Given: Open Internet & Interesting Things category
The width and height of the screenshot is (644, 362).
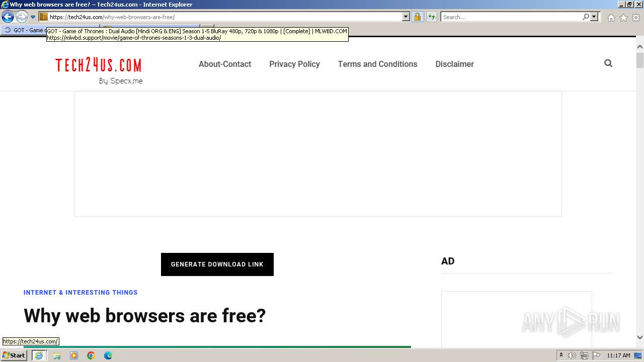Looking at the screenshot, I should point(80,292).
